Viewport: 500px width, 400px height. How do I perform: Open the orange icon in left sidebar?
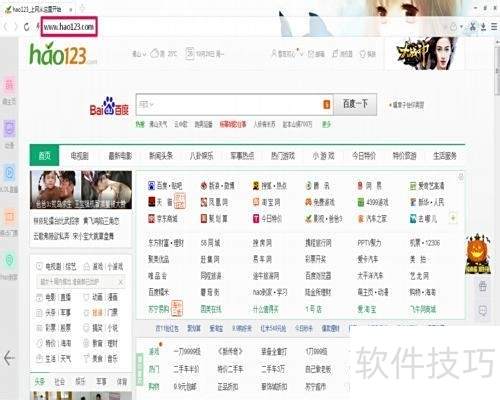(x=9, y=217)
